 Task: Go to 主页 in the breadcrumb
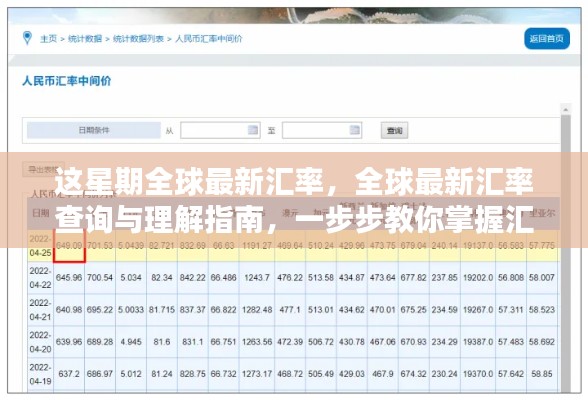(48, 39)
